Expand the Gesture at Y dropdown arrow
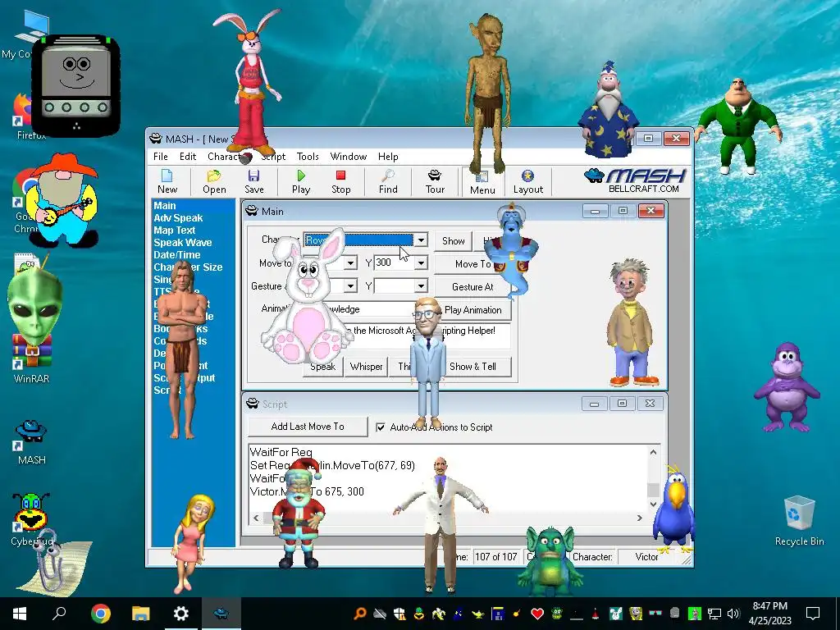Image resolution: width=840 pixels, height=630 pixels. click(x=421, y=286)
